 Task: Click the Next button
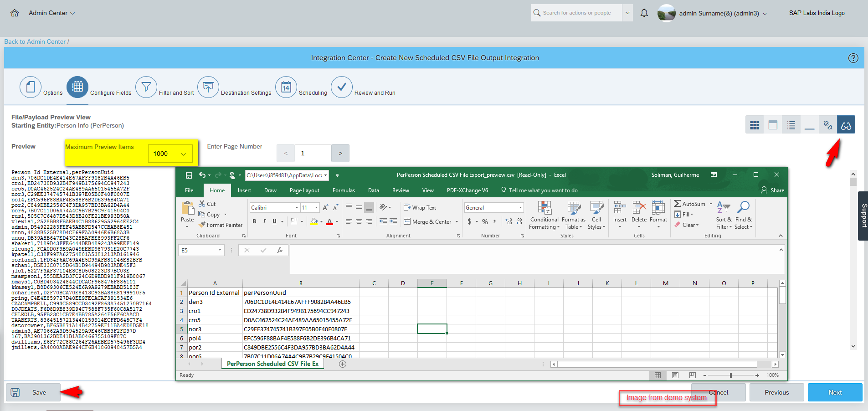(x=835, y=392)
